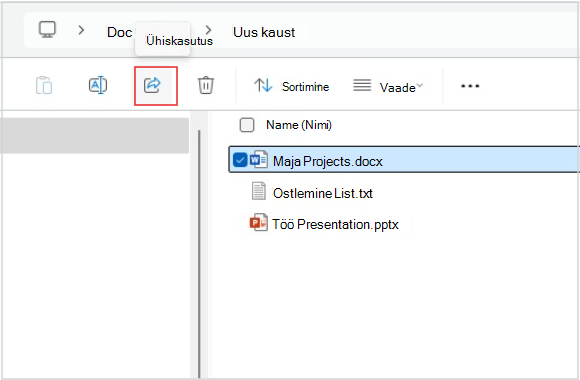Select the file name Töö Presentation.pptx
This screenshot has width=580, height=380.
pyautogui.click(x=335, y=225)
